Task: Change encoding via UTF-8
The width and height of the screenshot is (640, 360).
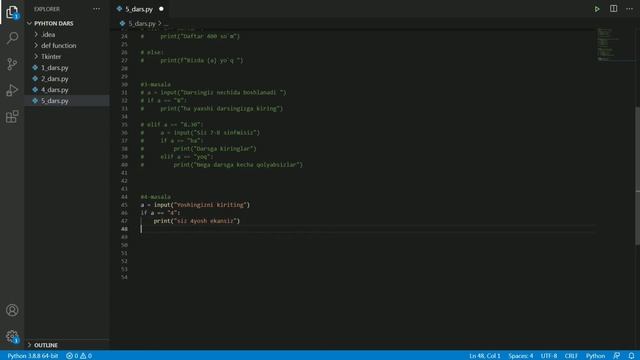Action: (x=549, y=356)
